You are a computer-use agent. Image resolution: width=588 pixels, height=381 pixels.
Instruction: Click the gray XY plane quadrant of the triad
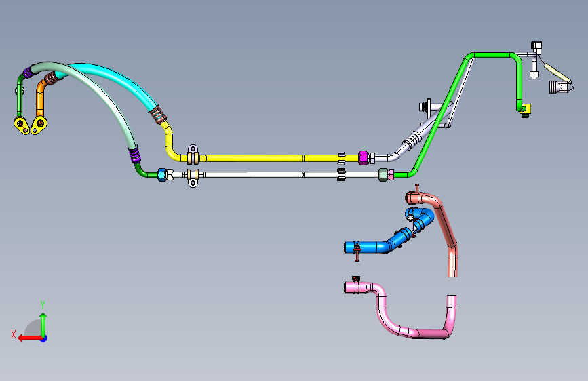(x=33, y=327)
